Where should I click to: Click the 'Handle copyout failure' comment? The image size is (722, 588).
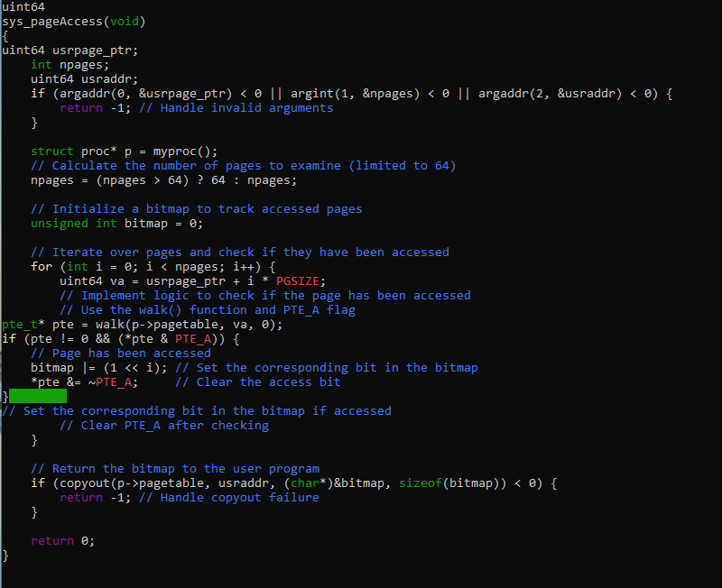tap(229, 498)
